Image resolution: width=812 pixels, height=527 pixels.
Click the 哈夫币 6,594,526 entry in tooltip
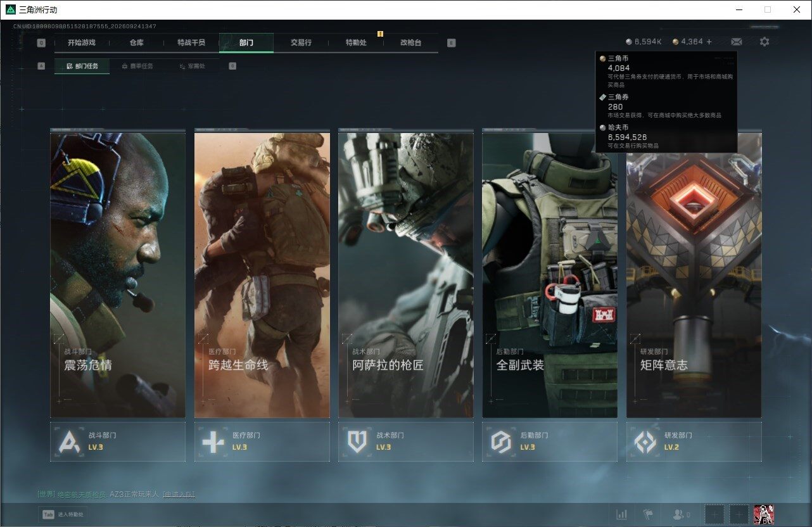click(665, 136)
